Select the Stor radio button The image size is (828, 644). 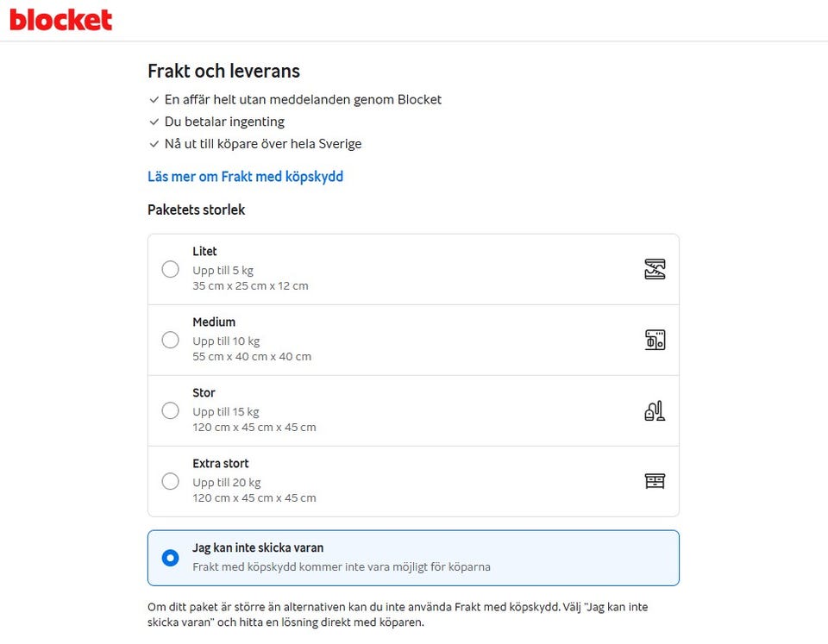tap(170, 410)
